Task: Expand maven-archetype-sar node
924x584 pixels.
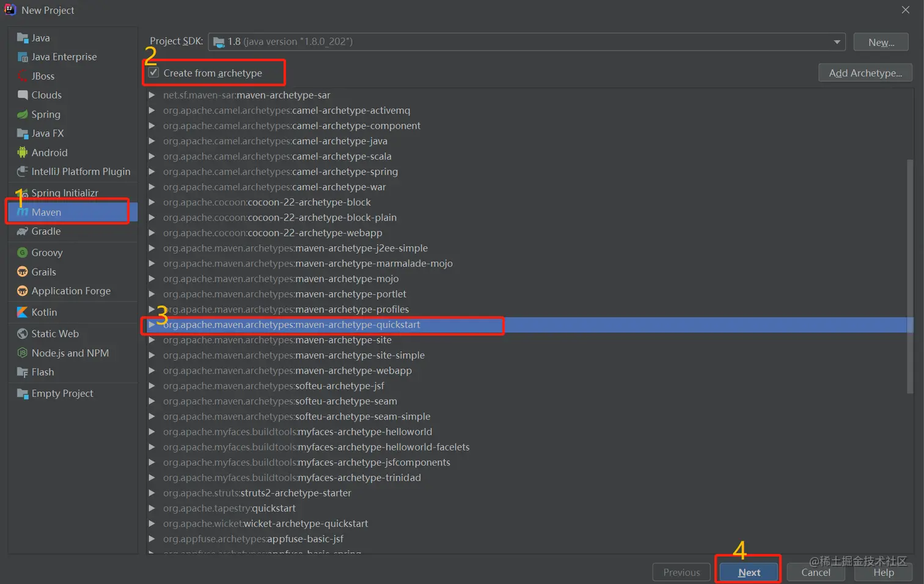Action: [152, 95]
